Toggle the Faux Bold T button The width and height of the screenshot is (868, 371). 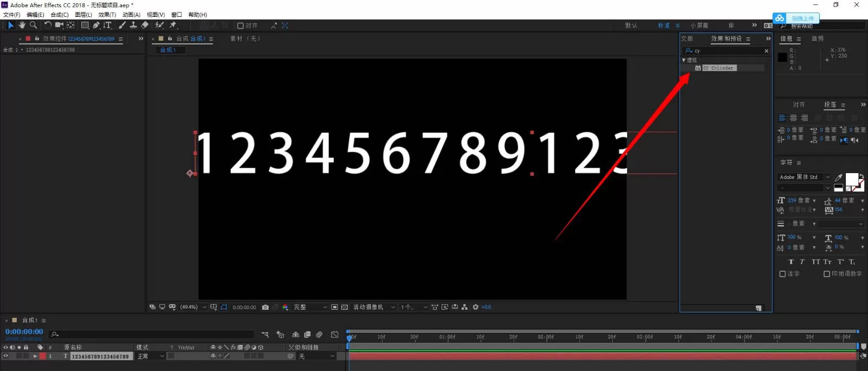(x=791, y=261)
